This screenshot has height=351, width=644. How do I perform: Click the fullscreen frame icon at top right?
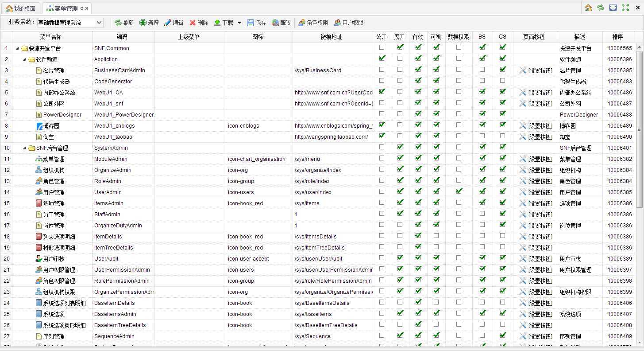[613, 8]
